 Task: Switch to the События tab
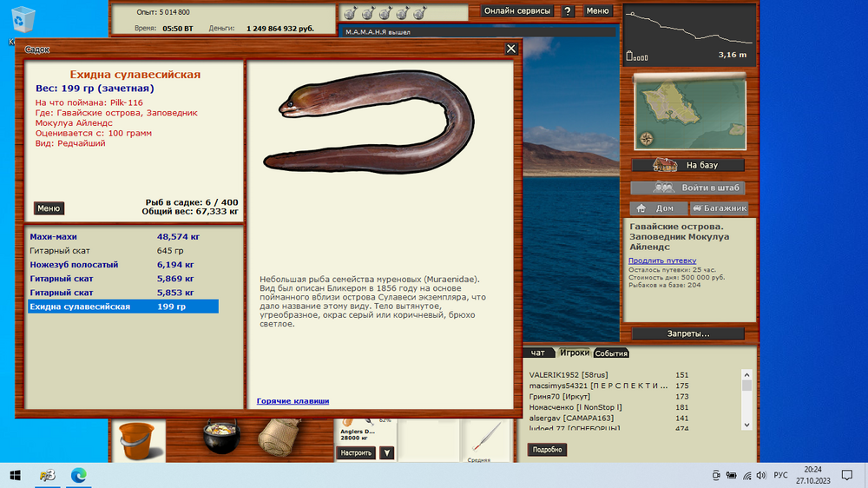coord(611,353)
